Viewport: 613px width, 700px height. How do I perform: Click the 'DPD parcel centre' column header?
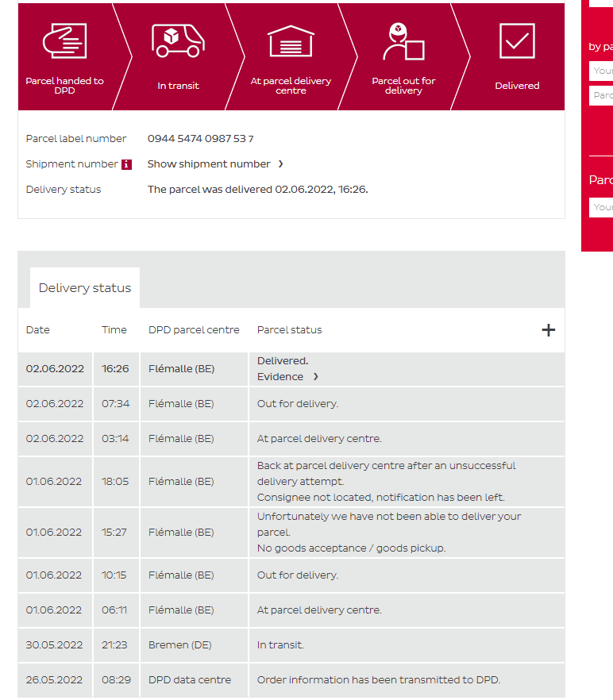[194, 330]
